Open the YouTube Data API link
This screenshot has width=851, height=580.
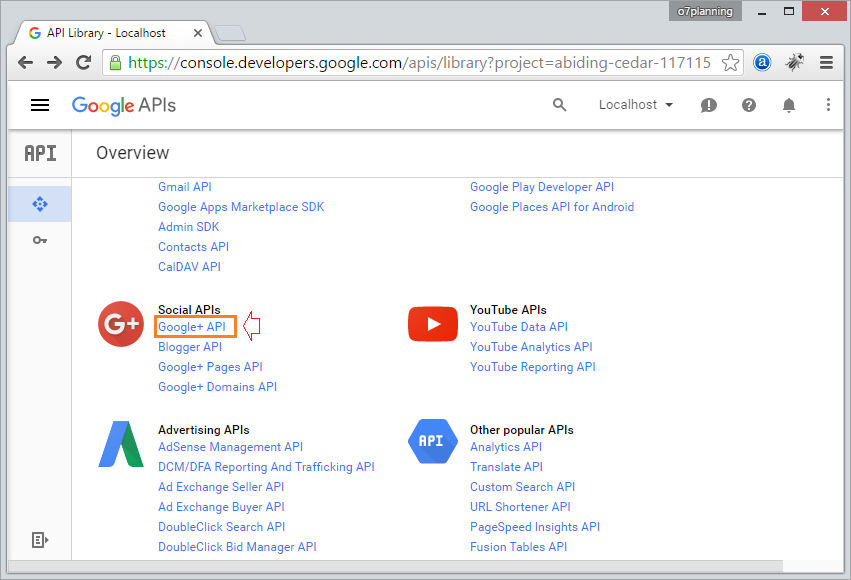pos(519,327)
